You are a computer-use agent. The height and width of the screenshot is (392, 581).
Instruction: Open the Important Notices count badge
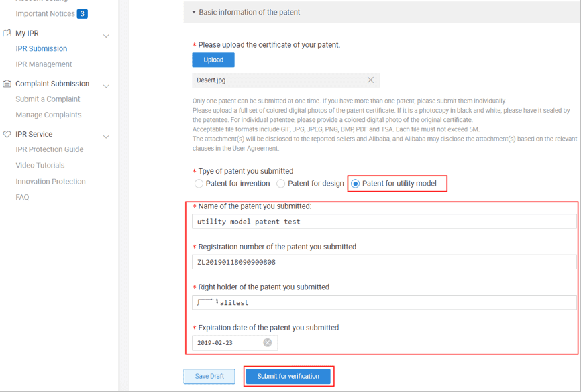[82, 13]
